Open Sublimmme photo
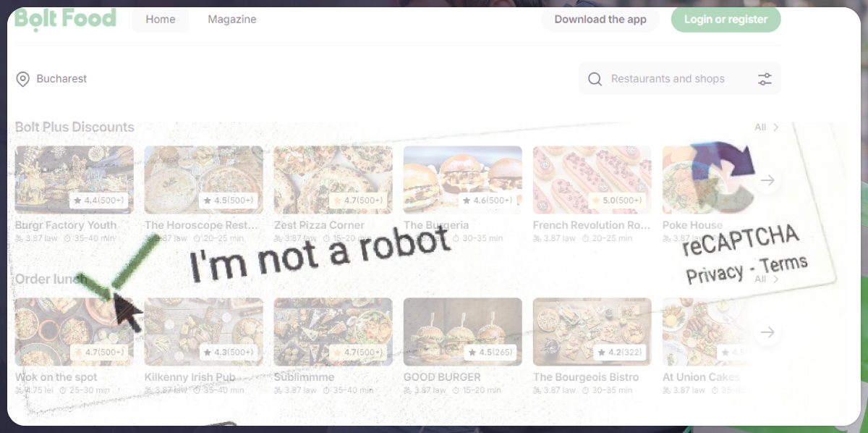This screenshot has height=433, width=868. pyautogui.click(x=333, y=332)
